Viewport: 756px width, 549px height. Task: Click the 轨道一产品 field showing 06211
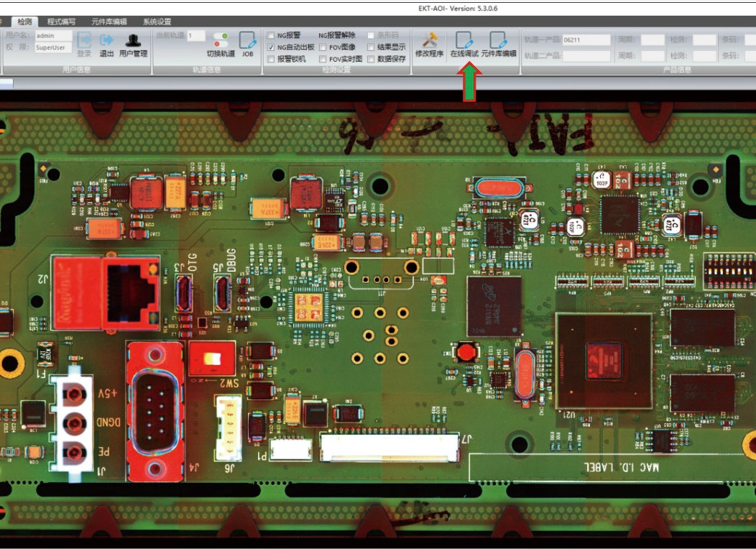click(586, 40)
